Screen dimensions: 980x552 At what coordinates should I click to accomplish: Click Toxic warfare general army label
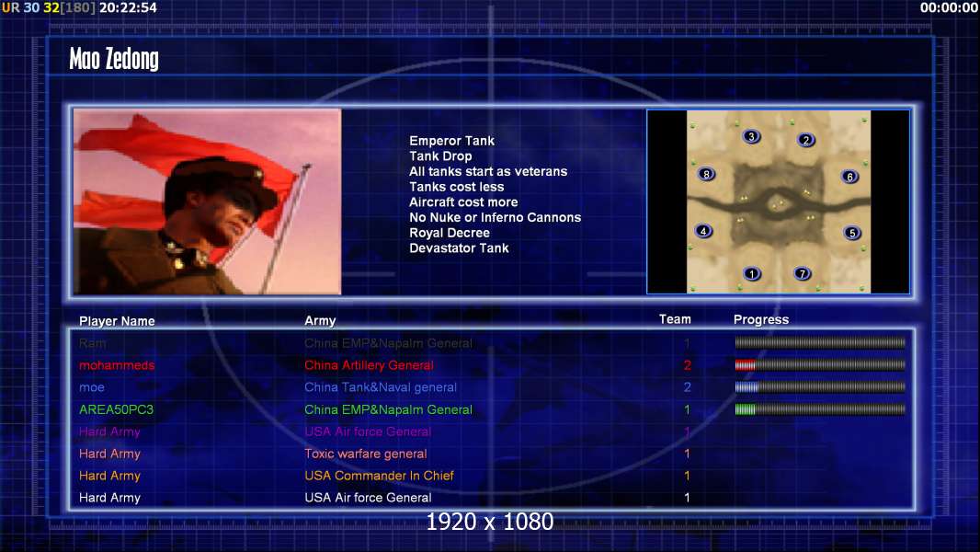tap(366, 454)
